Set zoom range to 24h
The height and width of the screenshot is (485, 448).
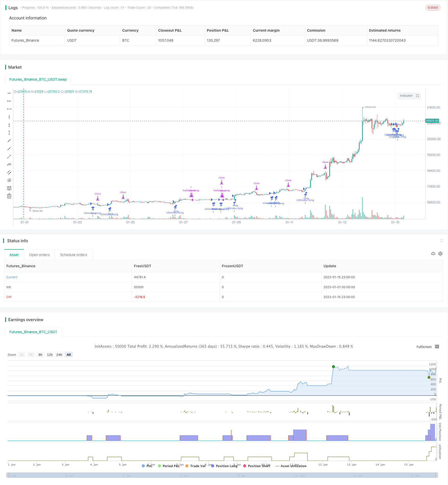click(59, 355)
